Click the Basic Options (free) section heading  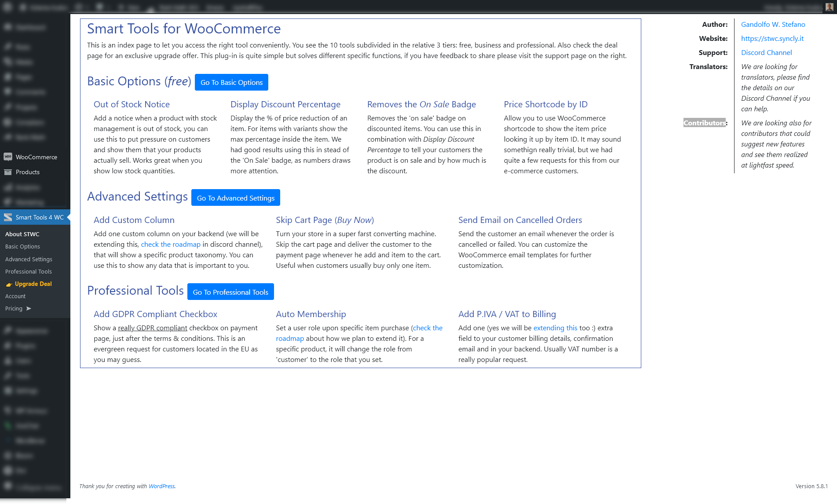click(x=139, y=82)
